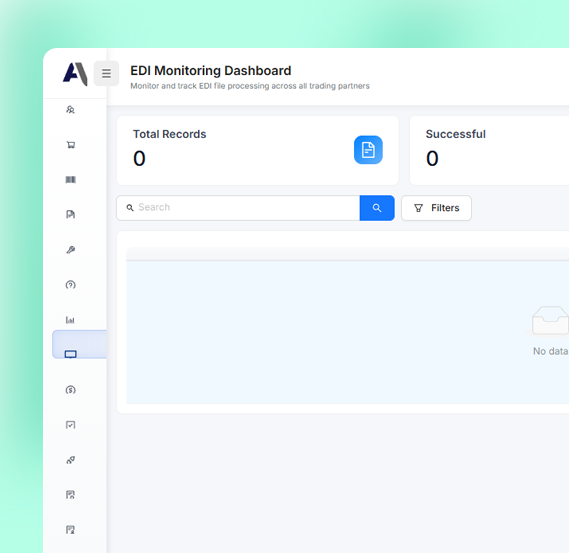Select the highlighted monitor sidebar icon

pyautogui.click(x=70, y=354)
